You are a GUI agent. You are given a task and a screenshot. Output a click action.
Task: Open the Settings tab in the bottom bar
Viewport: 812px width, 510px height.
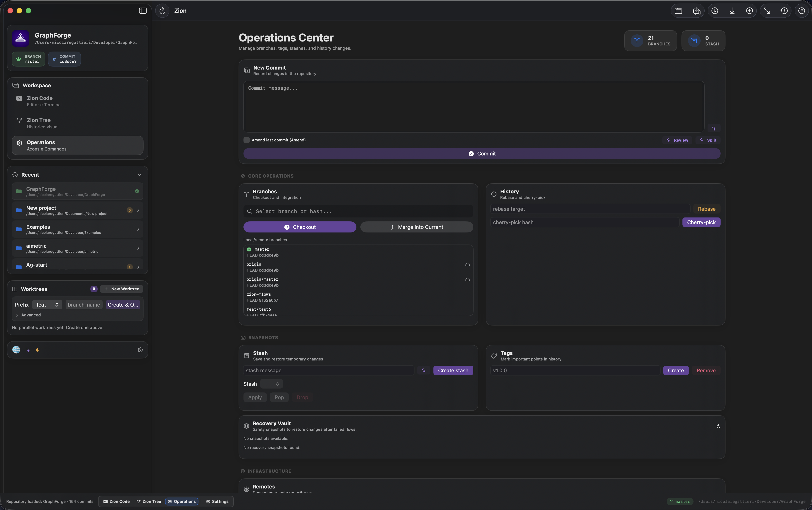(x=217, y=501)
